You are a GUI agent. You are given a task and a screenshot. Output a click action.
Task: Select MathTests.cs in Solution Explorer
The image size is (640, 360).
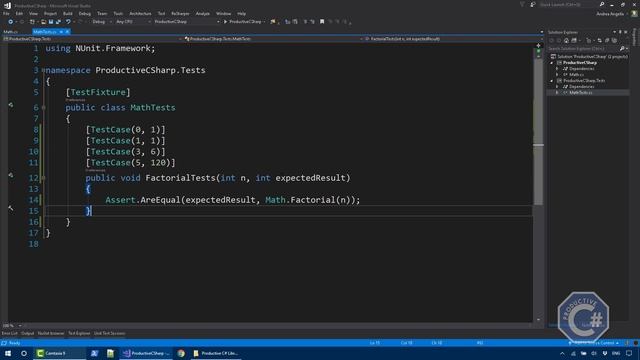tap(580, 93)
